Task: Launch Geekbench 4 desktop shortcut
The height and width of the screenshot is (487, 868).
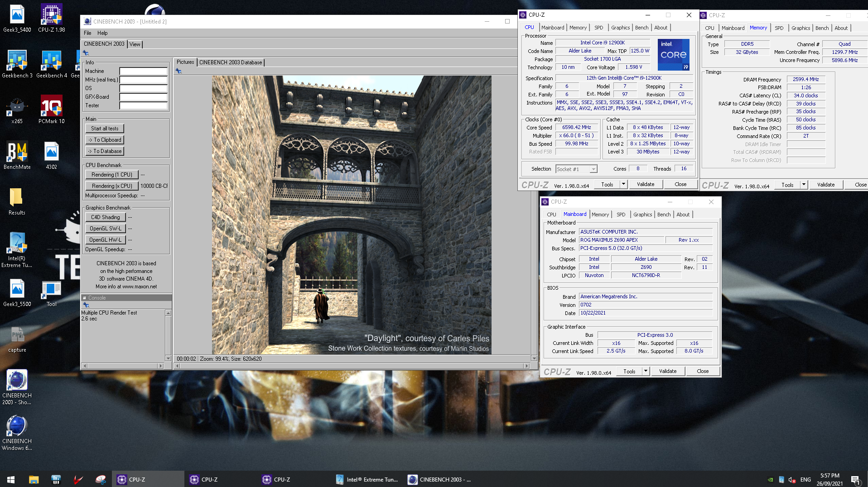Action: click(52, 64)
